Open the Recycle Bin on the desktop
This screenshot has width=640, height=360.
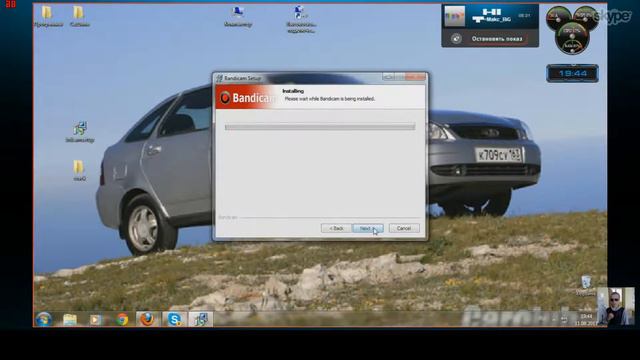587,285
